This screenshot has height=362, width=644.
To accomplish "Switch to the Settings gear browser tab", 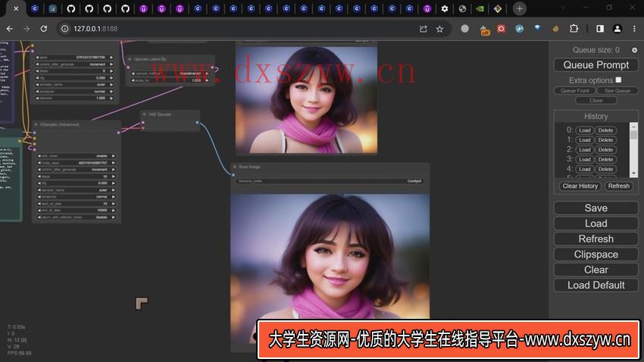I will 445,8.
